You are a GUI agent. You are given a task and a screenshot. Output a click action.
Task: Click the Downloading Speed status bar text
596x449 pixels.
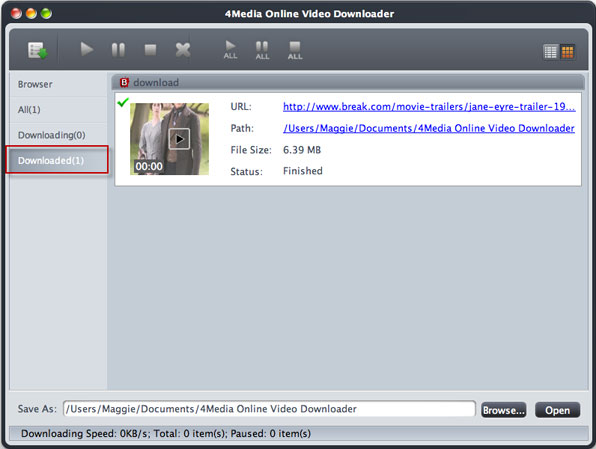click(x=166, y=433)
